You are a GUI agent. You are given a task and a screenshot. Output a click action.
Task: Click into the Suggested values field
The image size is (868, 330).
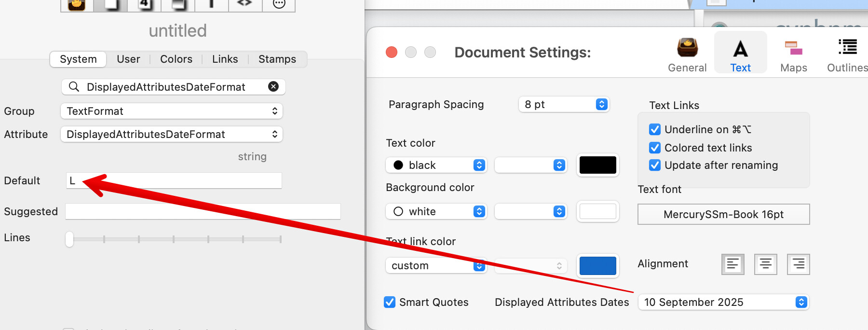(x=203, y=211)
